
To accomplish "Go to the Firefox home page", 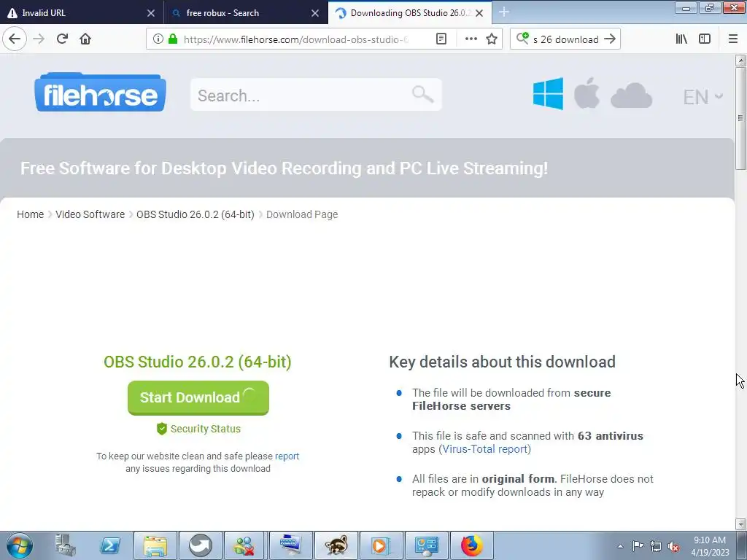I will point(85,39).
